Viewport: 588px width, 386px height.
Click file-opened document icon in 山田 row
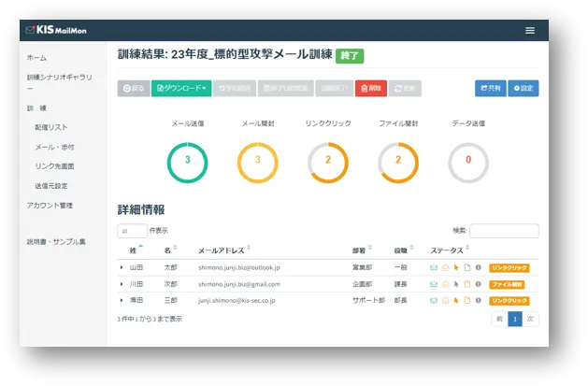click(x=466, y=267)
